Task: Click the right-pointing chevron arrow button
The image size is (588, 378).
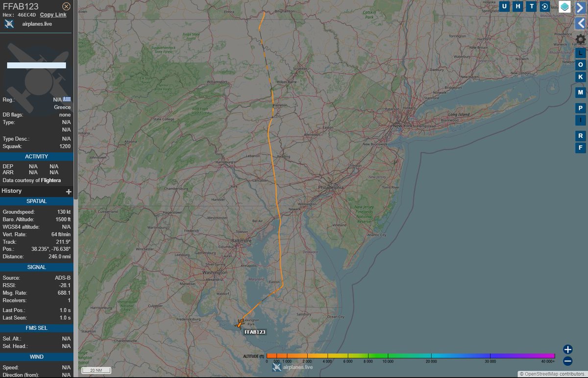Action: pos(581,7)
